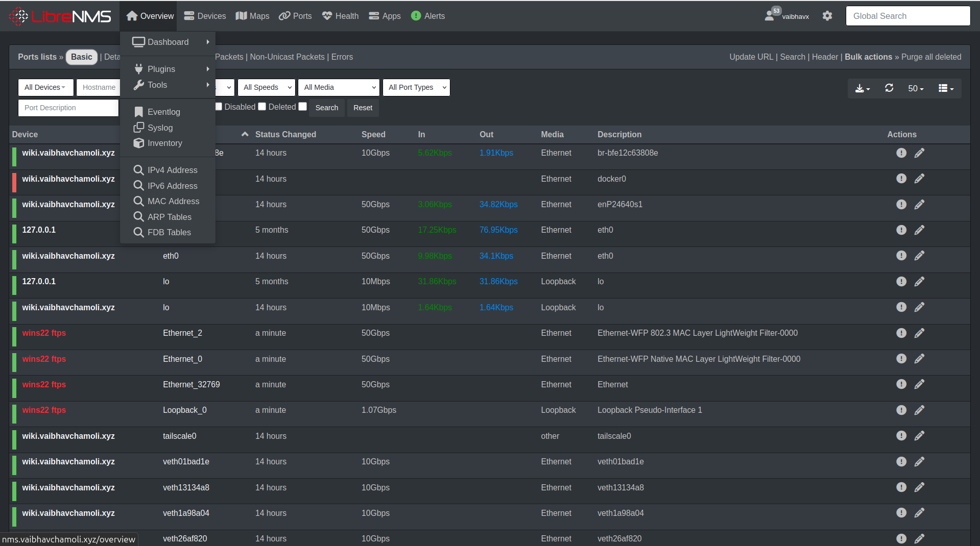Click the refresh icon above the ports table
The image size is (980, 546).
tap(889, 88)
